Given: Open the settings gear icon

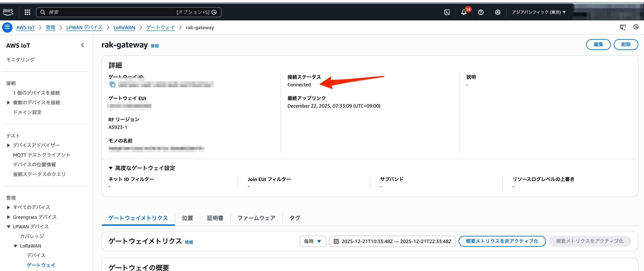Looking at the screenshot, I should (497, 12).
